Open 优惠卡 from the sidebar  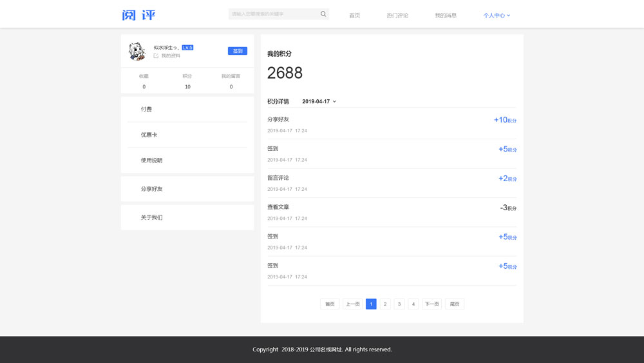[x=149, y=135]
